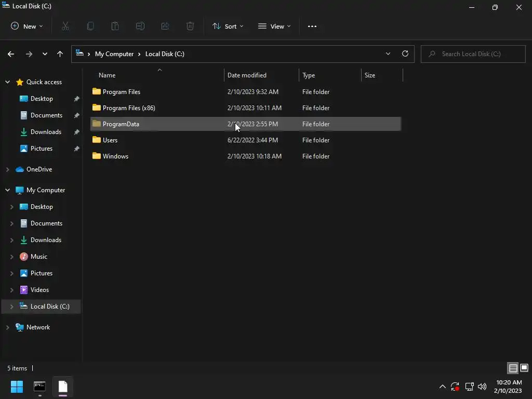Select OneDrive in the navigation pane
Screen dimensions: 532x399
tap(39, 169)
